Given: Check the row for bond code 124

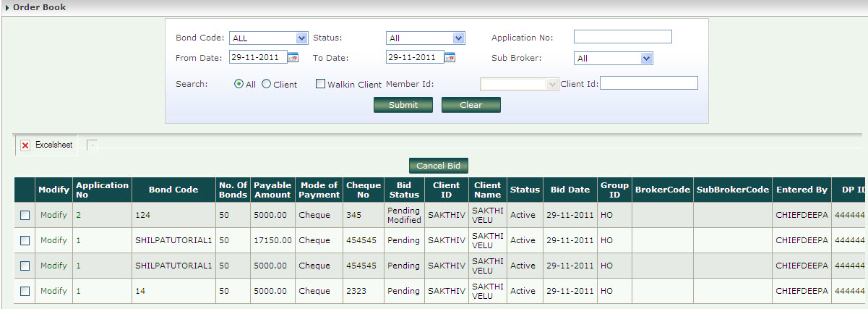Looking at the screenshot, I should (x=25, y=215).
